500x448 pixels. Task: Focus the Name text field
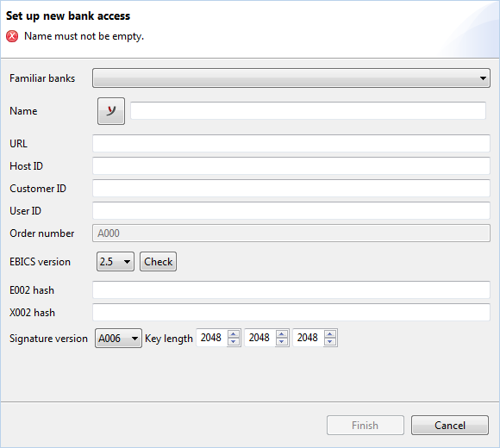point(308,111)
